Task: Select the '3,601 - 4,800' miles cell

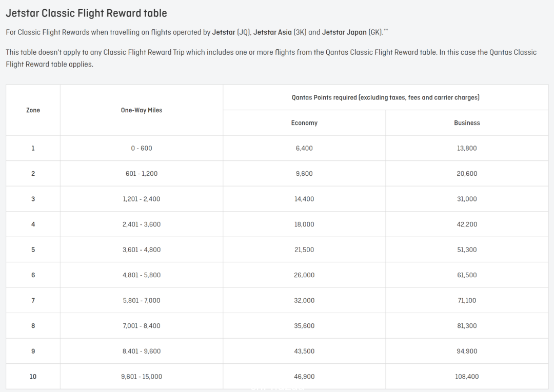Action: pyautogui.click(x=142, y=250)
